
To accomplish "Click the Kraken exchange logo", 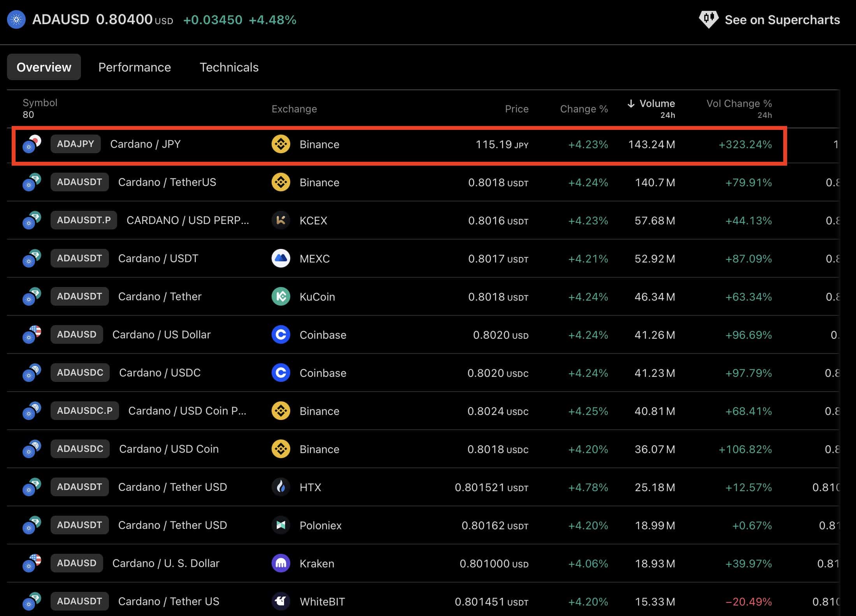I will point(281,563).
